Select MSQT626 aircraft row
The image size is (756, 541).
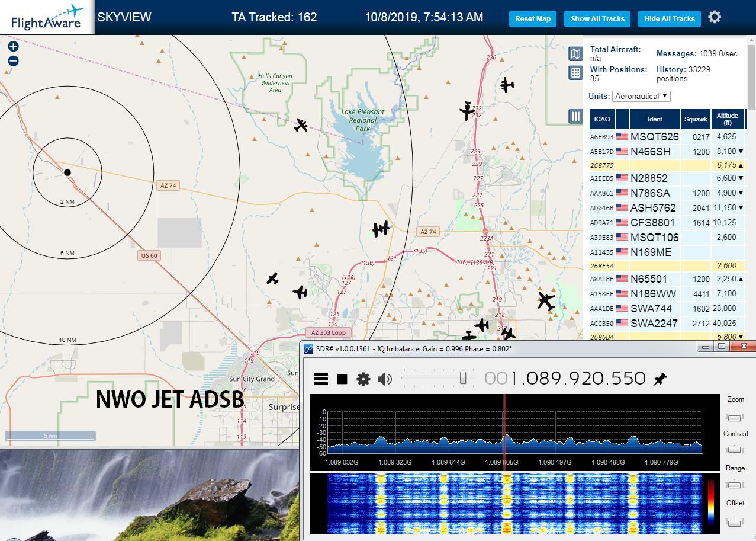pos(667,137)
